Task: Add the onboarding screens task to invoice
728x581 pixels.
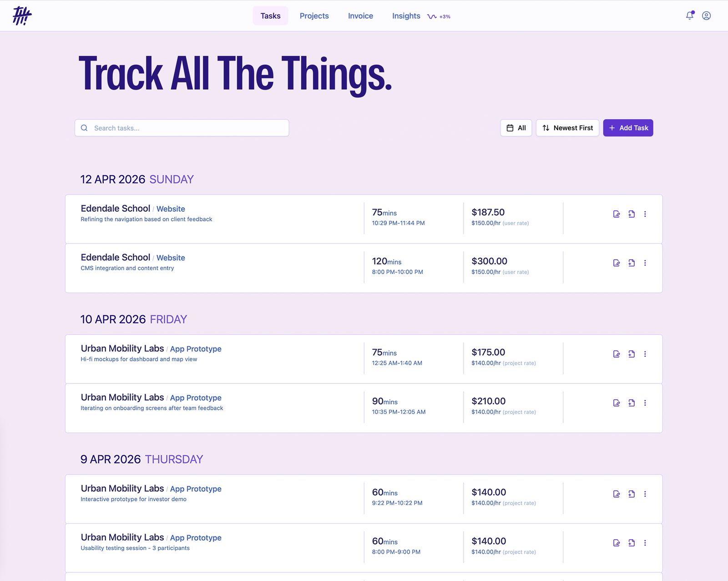Action: click(x=631, y=403)
